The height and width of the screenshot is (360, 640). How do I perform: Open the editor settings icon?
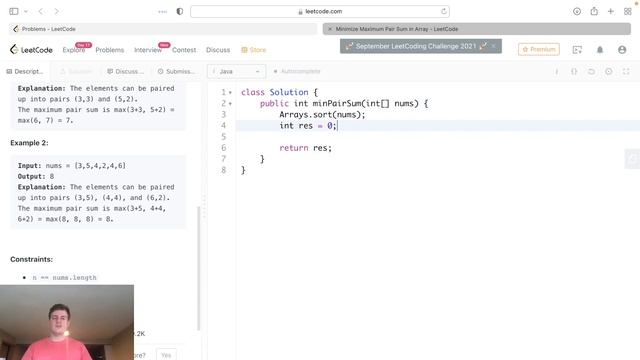[609, 71]
